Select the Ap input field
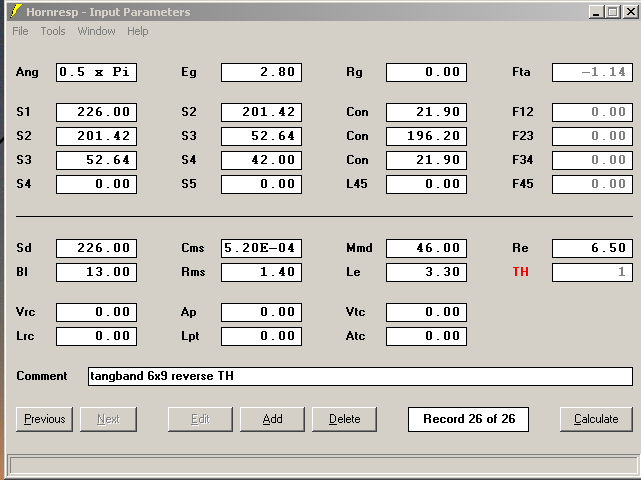Image resolution: width=641 pixels, height=480 pixels. coord(262,313)
